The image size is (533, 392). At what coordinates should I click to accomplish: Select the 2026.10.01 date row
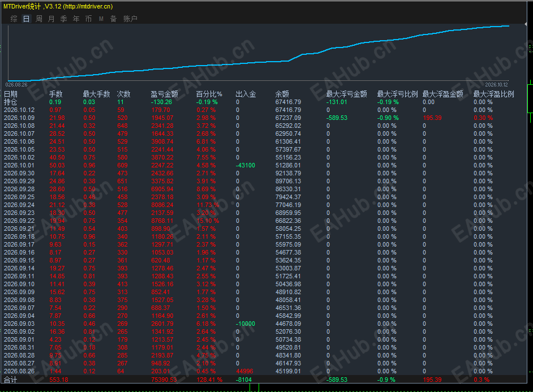pyautogui.click(x=19, y=165)
